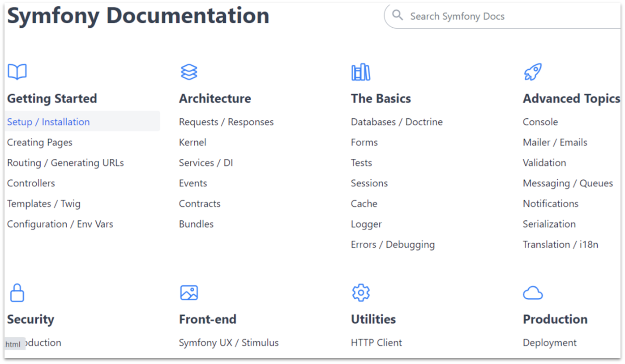The width and height of the screenshot is (625, 364).
Task: Open the Events link
Action: pyautogui.click(x=193, y=183)
